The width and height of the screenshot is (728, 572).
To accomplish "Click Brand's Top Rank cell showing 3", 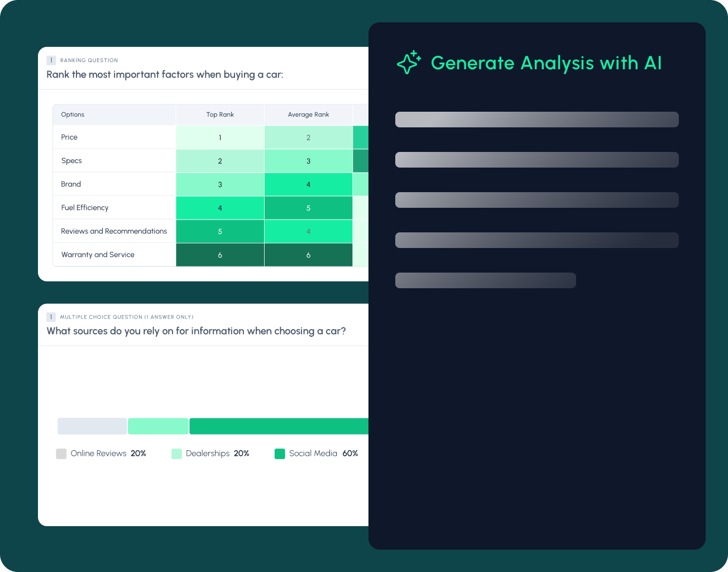I will coord(220,184).
